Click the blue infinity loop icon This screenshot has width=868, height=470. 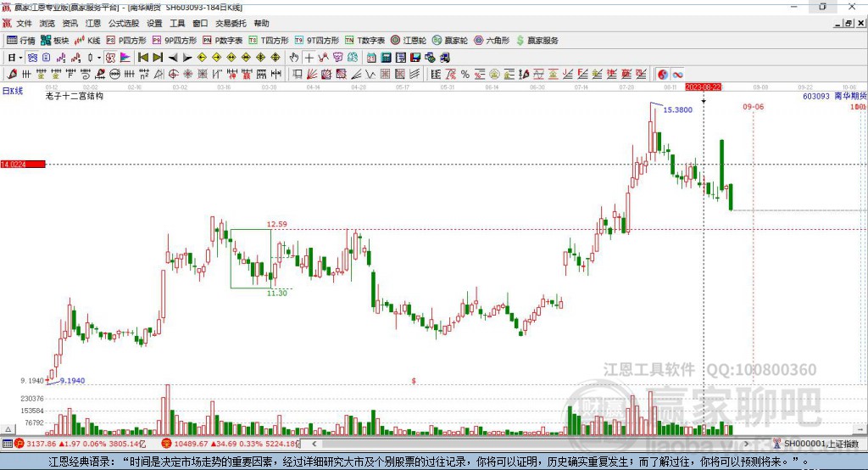[x=677, y=74]
